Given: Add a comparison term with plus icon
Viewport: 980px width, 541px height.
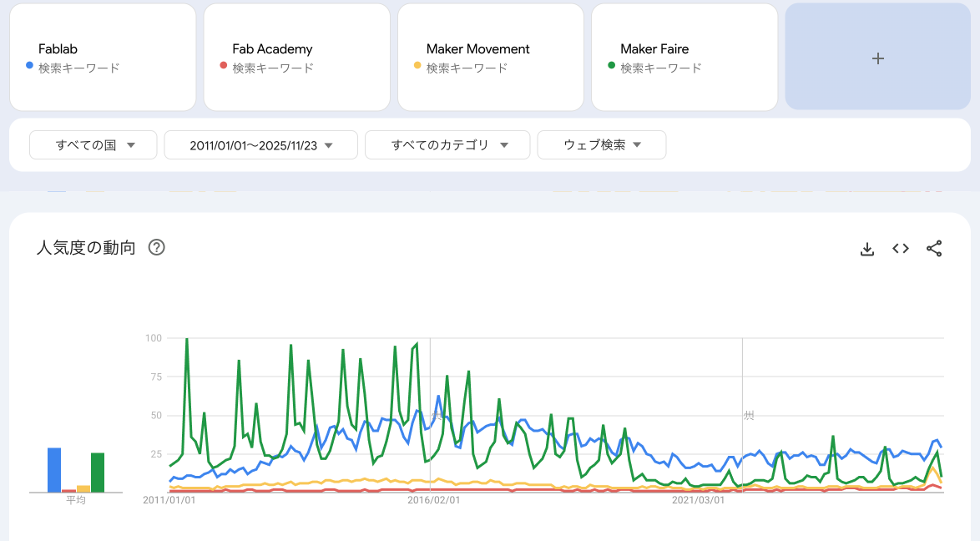Looking at the screenshot, I should coord(877,58).
